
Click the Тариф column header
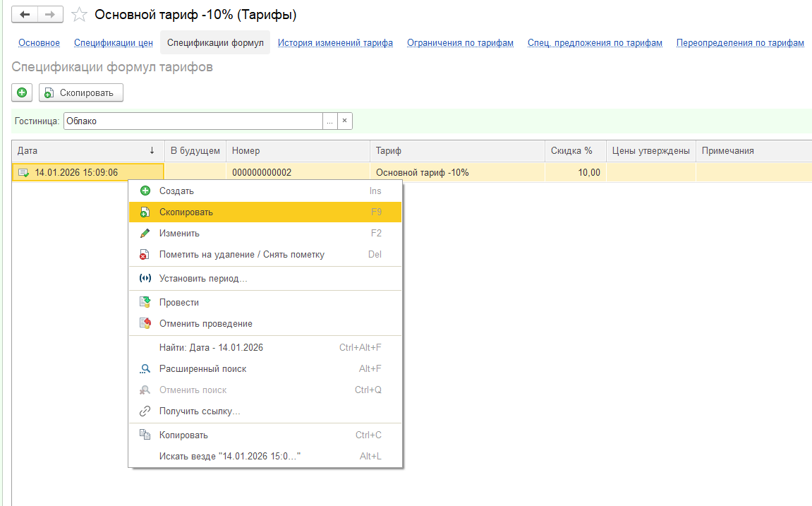457,151
